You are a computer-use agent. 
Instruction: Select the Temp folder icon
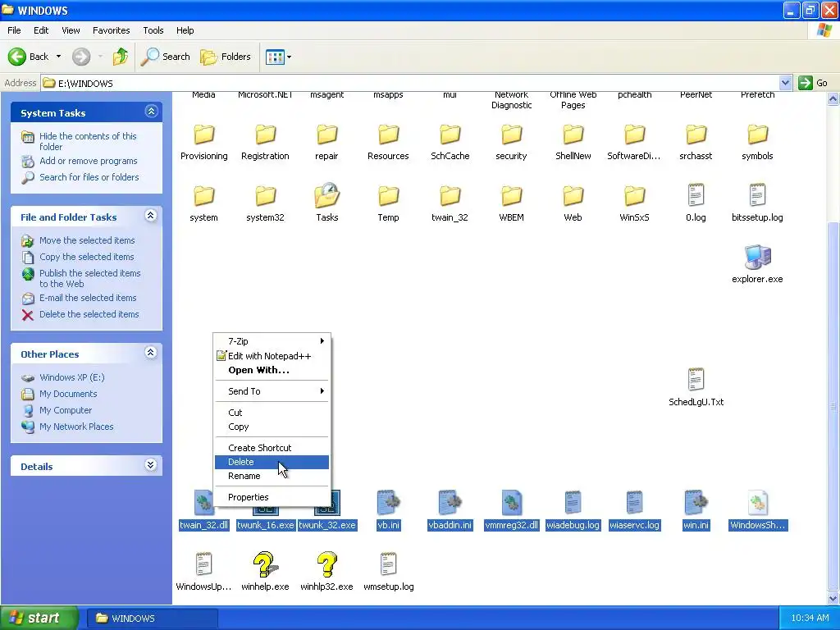(x=388, y=196)
